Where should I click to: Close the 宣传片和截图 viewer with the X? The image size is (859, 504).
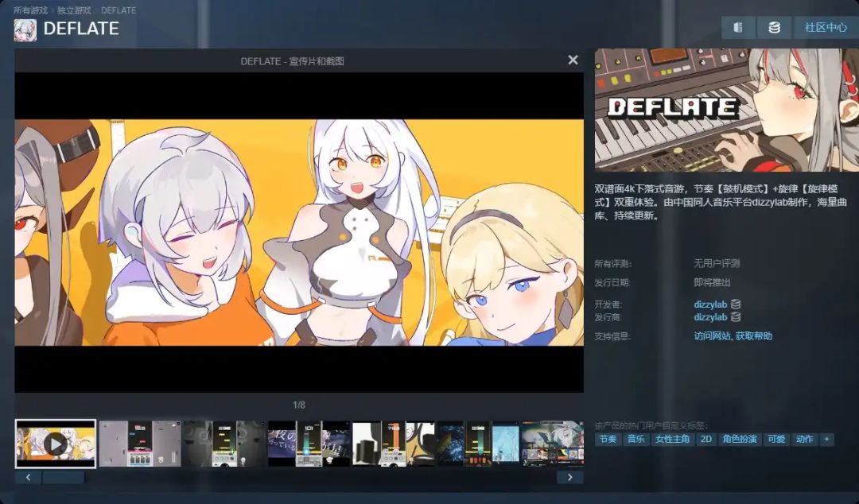pyautogui.click(x=573, y=60)
